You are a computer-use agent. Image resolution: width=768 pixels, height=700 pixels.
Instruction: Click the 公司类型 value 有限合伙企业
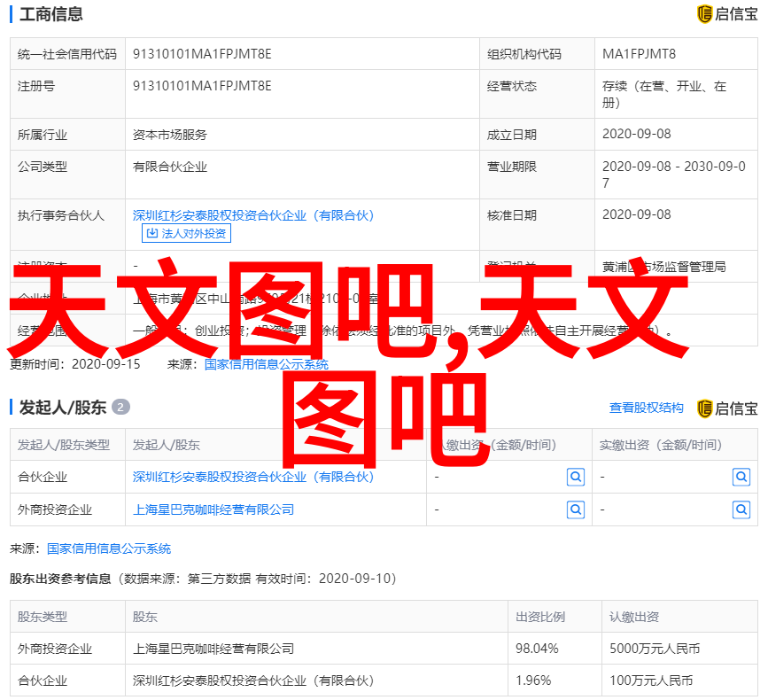pos(170,167)
